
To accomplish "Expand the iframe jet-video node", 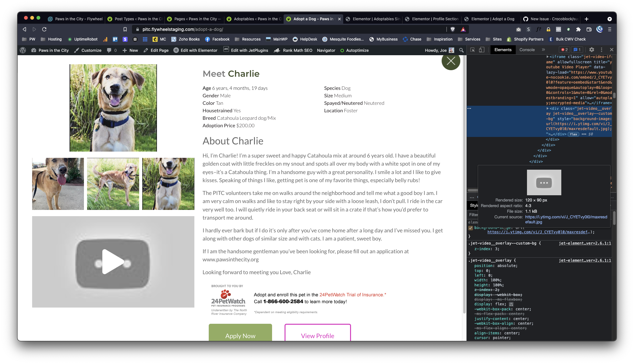I will (548, 57).
